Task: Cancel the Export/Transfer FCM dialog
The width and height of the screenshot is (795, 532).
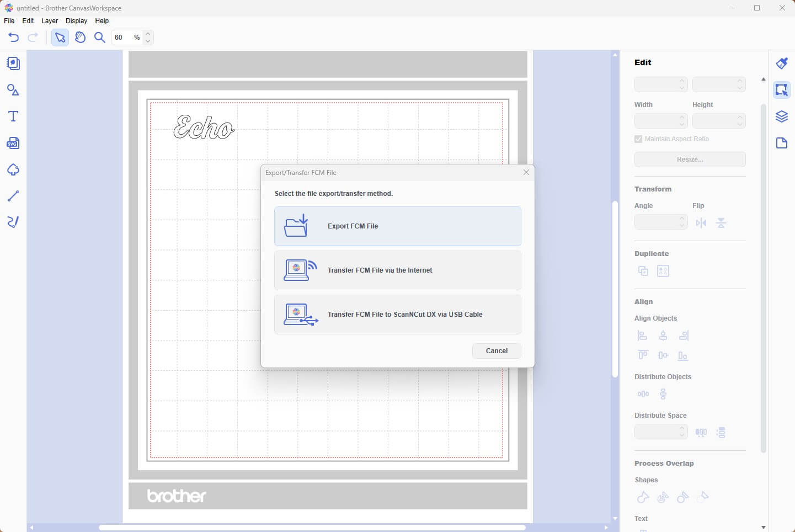Action: tap(496, 350)
